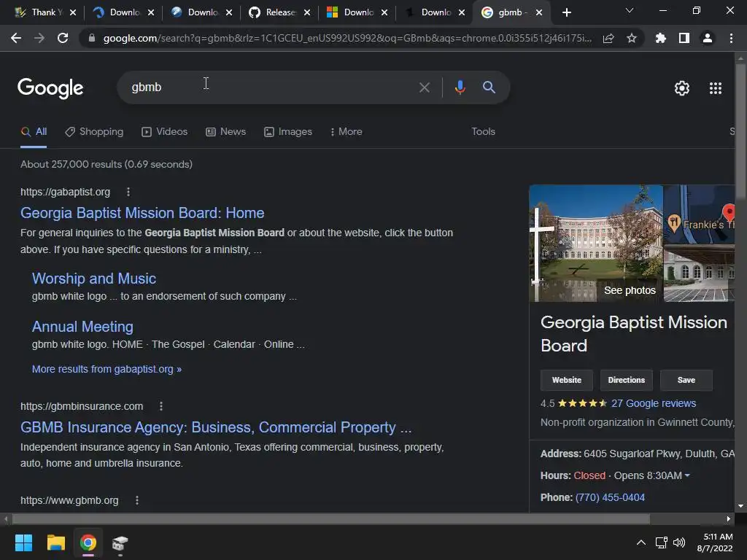Expand the opening hours dropdown arrow
This screenshot has width=747, height=560.
(x=687, y=475)
